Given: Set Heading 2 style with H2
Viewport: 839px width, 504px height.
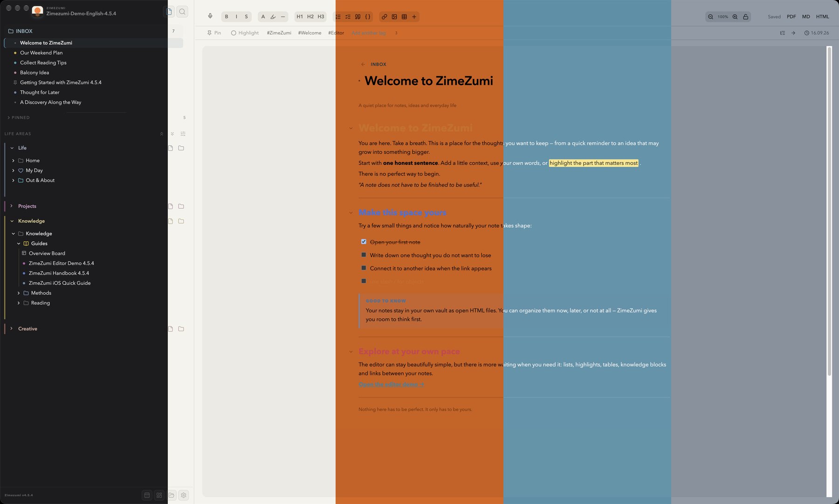Looking at the screenshot, I should [x=310, y=17].
